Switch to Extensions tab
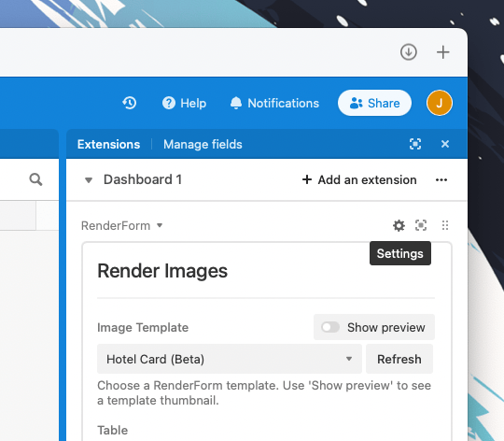This screenshot has width=504, height=441. pos(108,144)
